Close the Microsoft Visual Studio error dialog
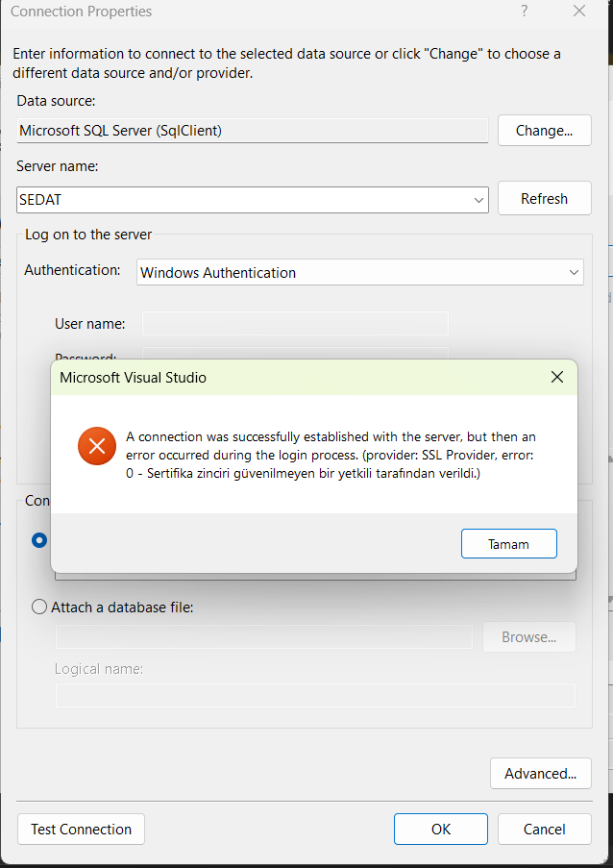 point(557,378)
